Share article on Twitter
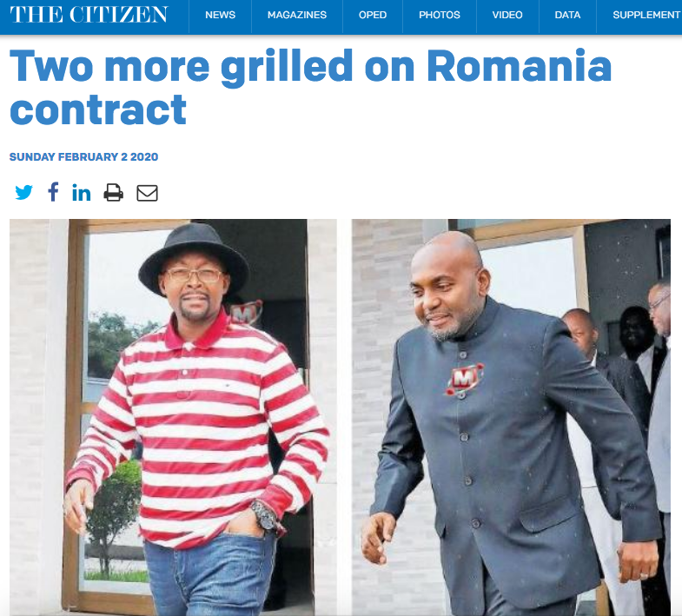This screenshot has height=616, width=682. tap(24, 192)
